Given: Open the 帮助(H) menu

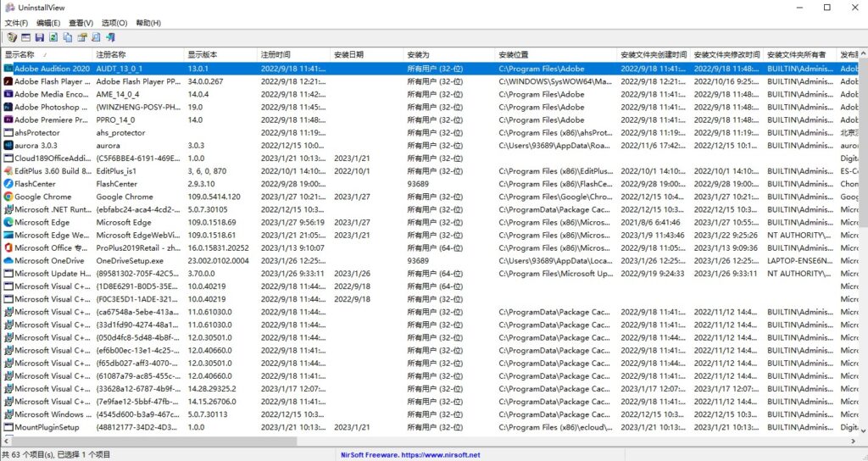Looking at the screenshot, I should point(148,23).
